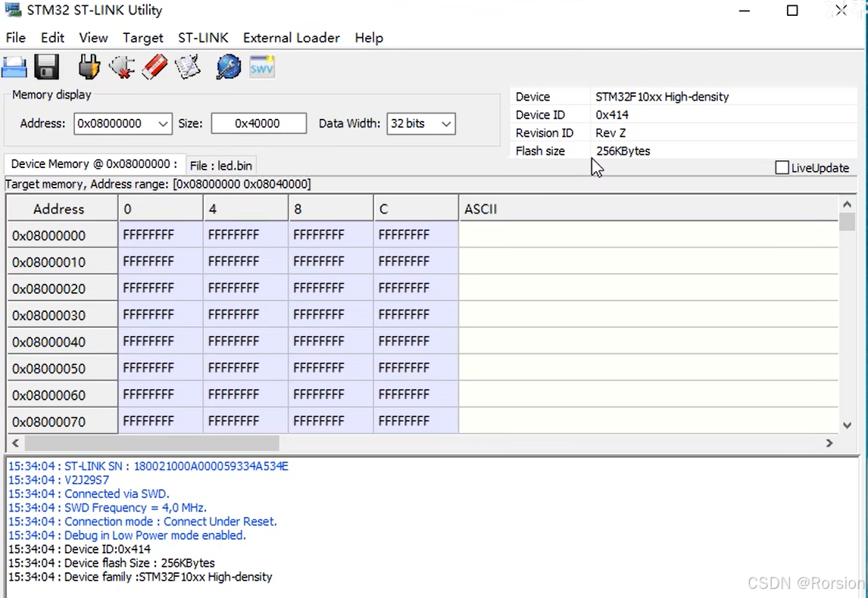Click memory table scroll up arrow
The width and height of the screenshot is (868, 598).
pos(847,204)
